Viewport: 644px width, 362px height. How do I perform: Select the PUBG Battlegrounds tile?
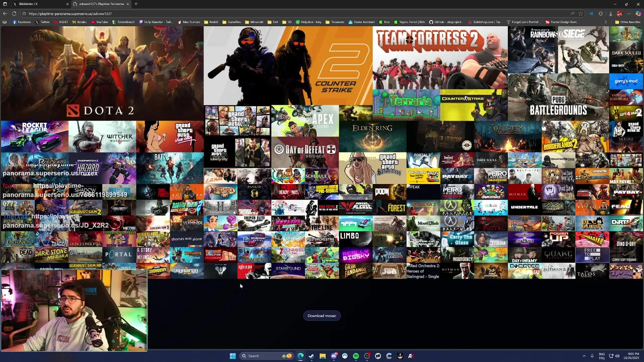pyautogui.click(x=558, y=97)
